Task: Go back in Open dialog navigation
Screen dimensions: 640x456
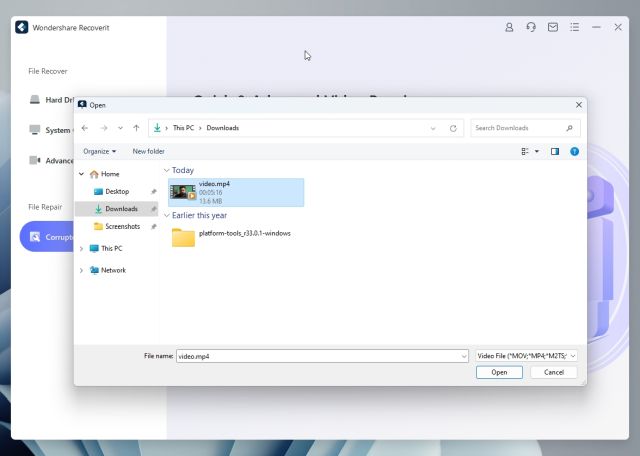Action: (85, 128)
